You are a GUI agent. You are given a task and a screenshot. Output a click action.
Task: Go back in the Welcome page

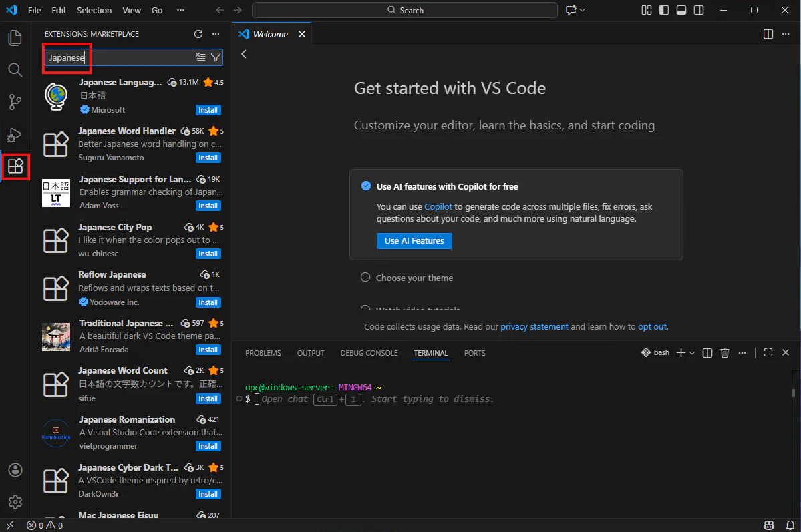pyautogui.click(x=244, y=54)
